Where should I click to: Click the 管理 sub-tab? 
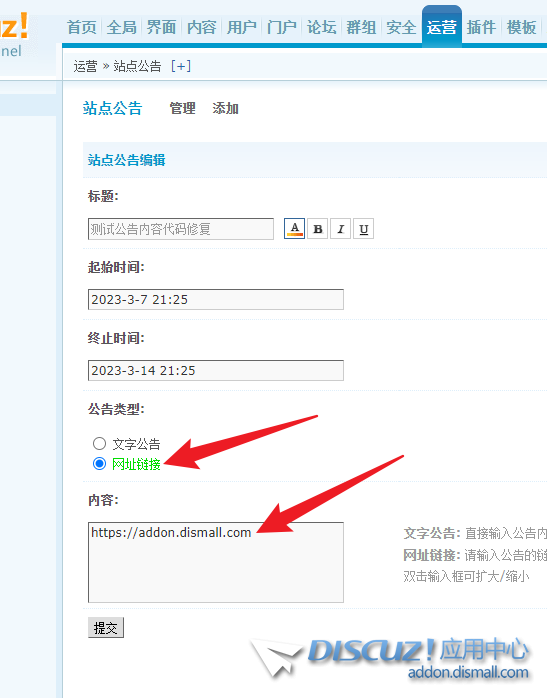tap(182, 108)
